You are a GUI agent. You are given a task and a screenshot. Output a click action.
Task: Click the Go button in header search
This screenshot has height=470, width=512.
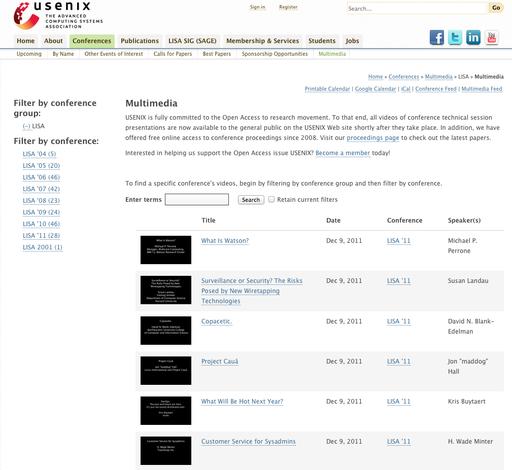(496, 8)
